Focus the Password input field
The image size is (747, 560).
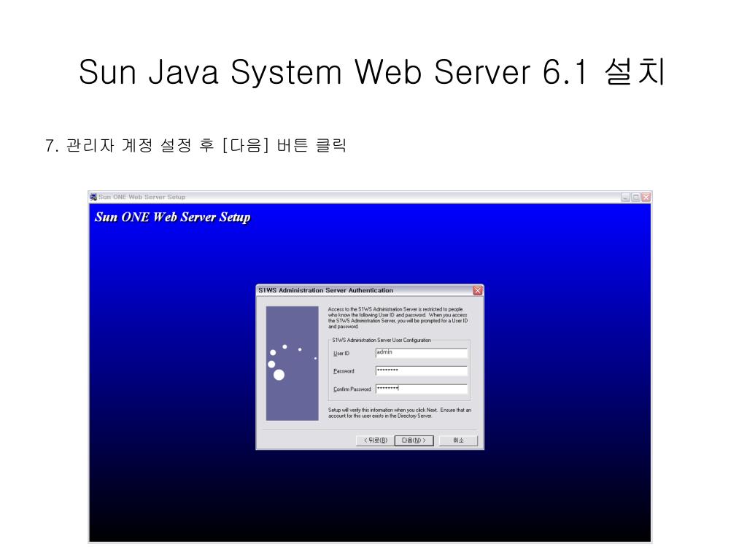pyautogui.click(x=421, y=371)
